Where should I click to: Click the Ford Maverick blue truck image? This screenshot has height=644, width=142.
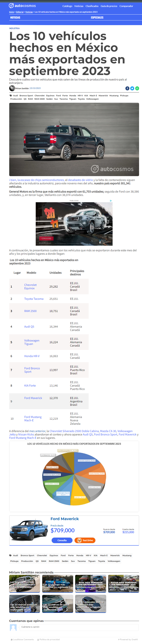(29, 530)
